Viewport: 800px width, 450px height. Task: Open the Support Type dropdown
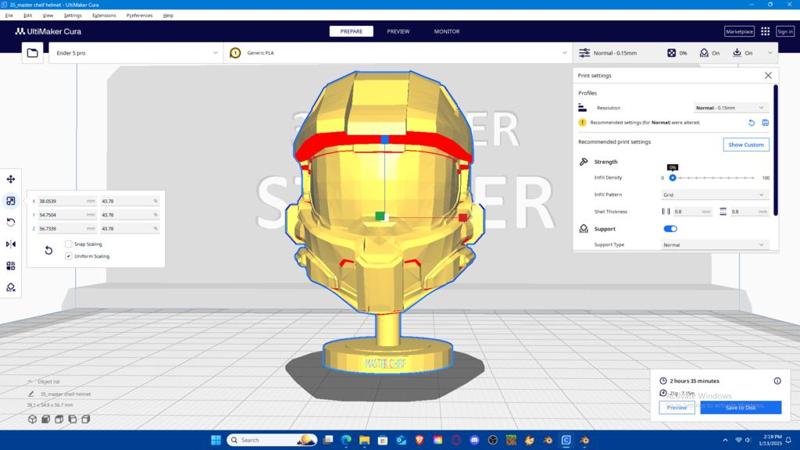click(x=714, y=245)
